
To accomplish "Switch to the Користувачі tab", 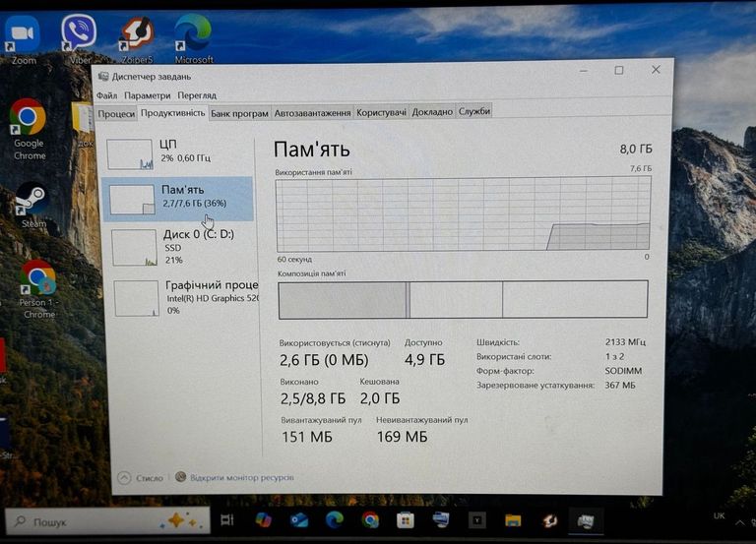I will [x=381, y=112].
